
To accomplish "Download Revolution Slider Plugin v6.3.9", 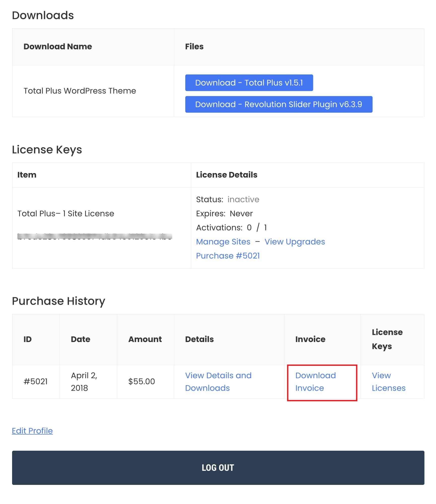I will coord(279,104).
